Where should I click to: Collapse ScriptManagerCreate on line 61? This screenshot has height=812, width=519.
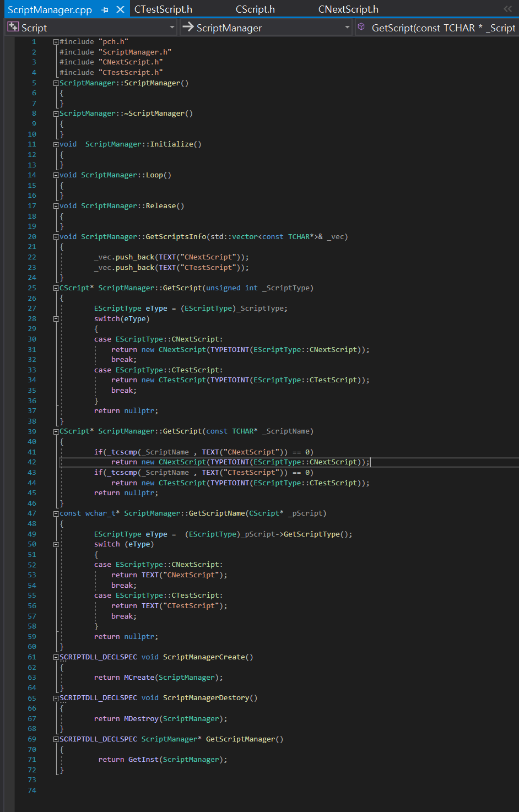click(x=56, y=657)
